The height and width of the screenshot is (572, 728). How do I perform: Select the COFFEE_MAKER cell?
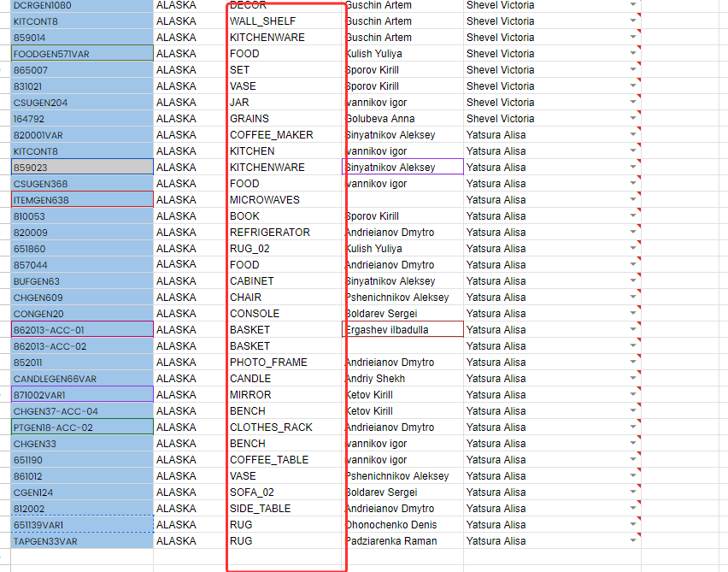(284, 135)
